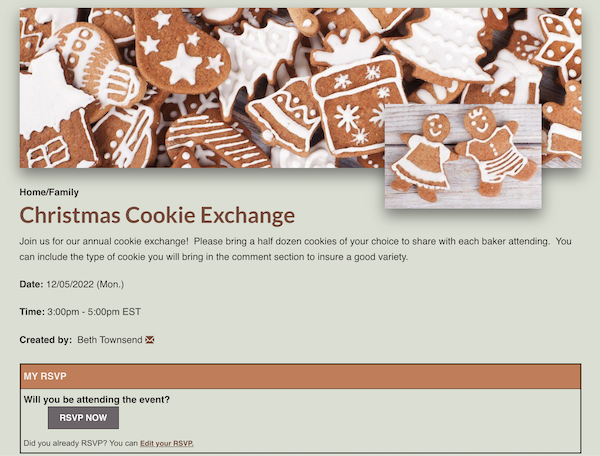Click the RSVP NOW button
Viewport: 600px width, 456px height.
click(x=83, y=418)
